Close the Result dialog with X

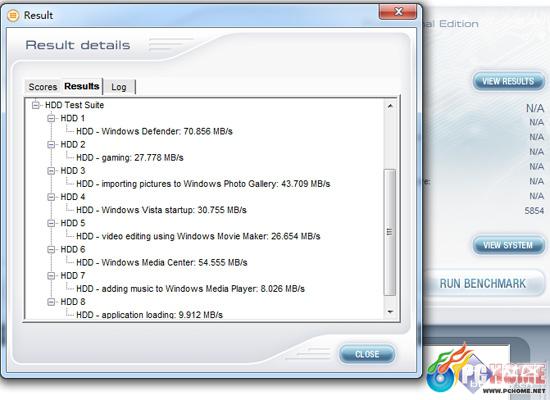[398, 12]
